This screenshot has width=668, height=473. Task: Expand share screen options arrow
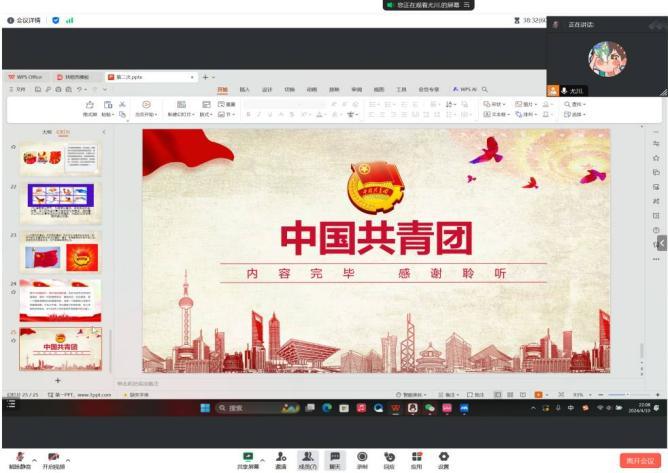(x=262, y=460)
